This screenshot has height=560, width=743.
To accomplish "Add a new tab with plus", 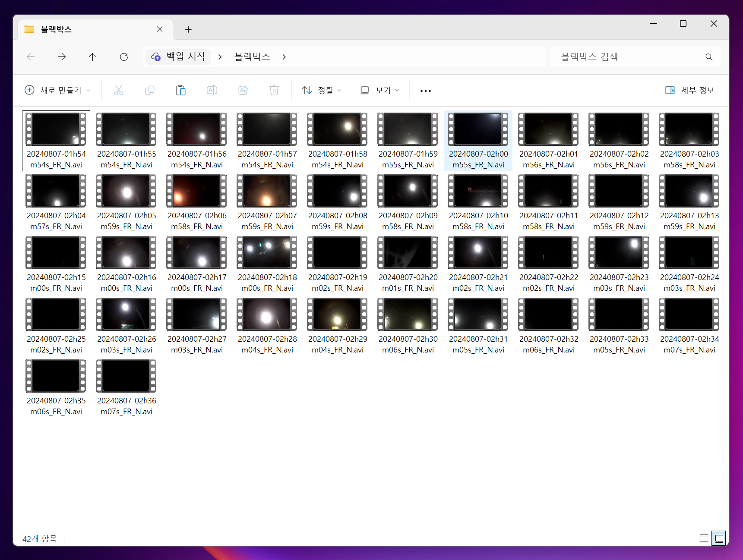I will tap(188, 29).
